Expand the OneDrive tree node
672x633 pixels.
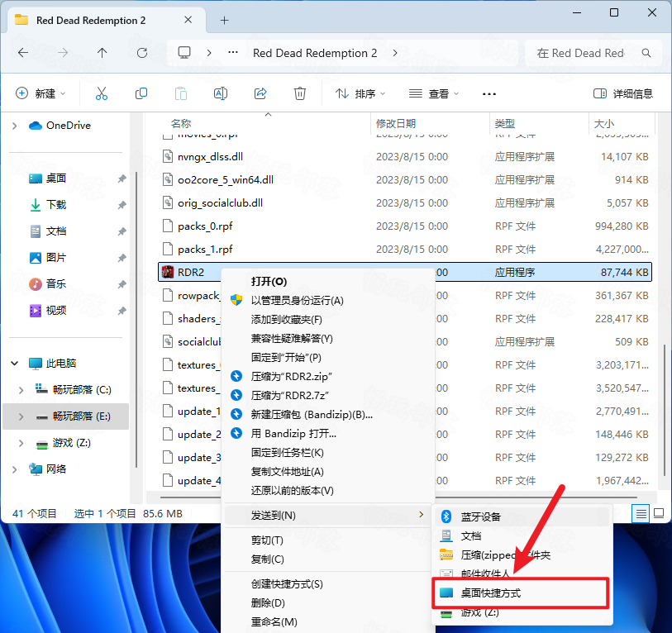pyautogui.click(x=15, y=126)
